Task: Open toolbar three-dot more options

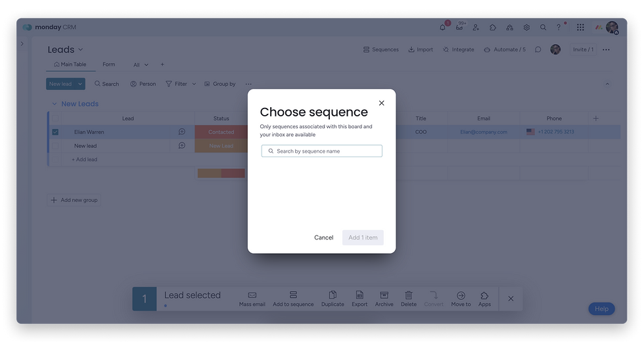Action: pyautogui.click(x=248, y=84)
